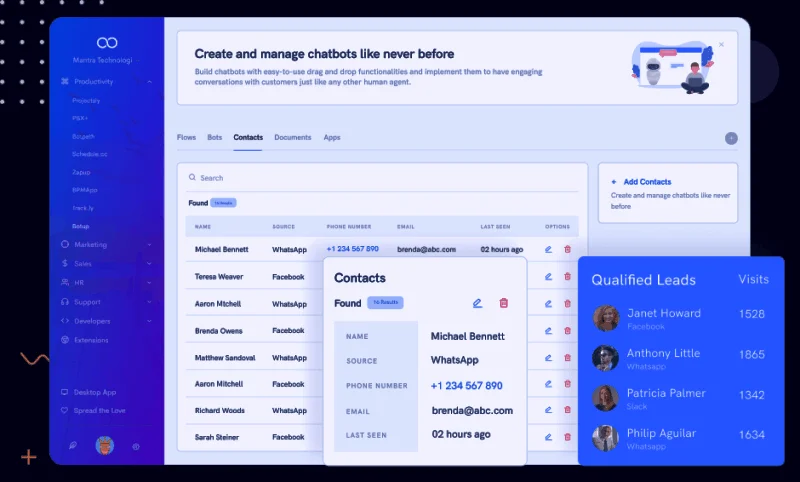Edit the Michael Bennett table row
Viewport: 800px width, 482px height.
(x=548, y=249)
